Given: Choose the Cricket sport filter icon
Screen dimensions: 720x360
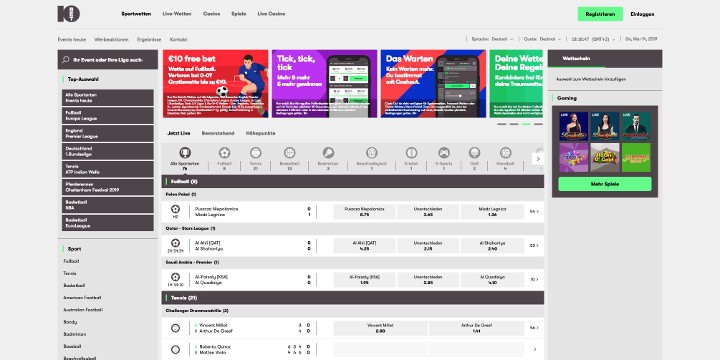Looking at the screenshot, I should click(411, 153).
